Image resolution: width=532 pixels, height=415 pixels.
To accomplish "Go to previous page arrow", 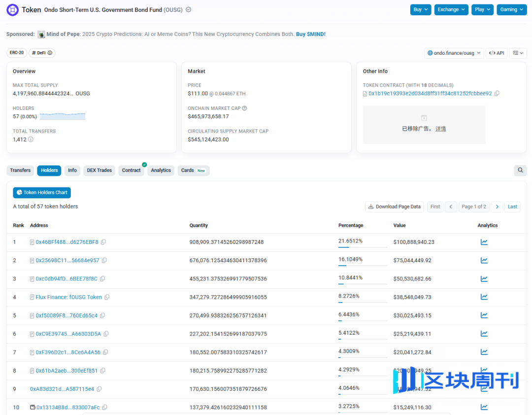I will click(x=451, y=207).
